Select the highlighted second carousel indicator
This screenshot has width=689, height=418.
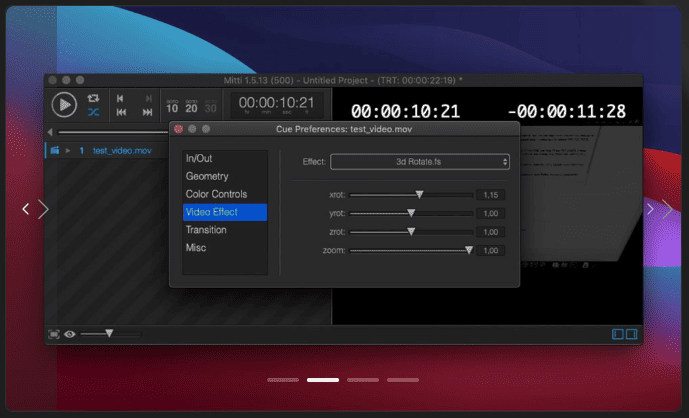[323, 380]
